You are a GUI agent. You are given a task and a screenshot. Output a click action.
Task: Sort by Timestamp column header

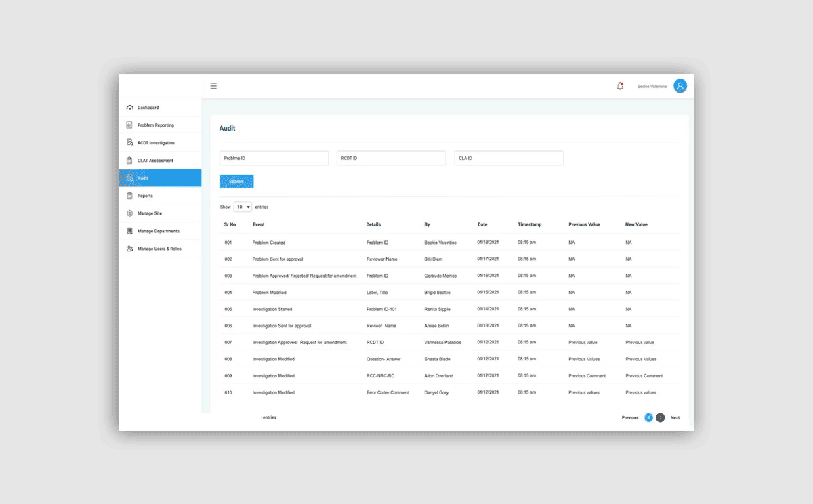529,224
